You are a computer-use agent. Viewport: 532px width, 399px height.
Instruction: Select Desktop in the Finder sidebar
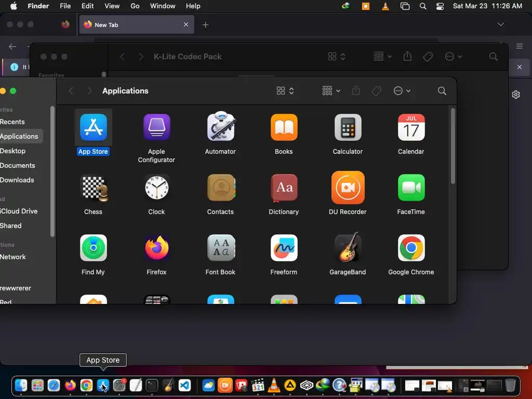click(12, 151)
